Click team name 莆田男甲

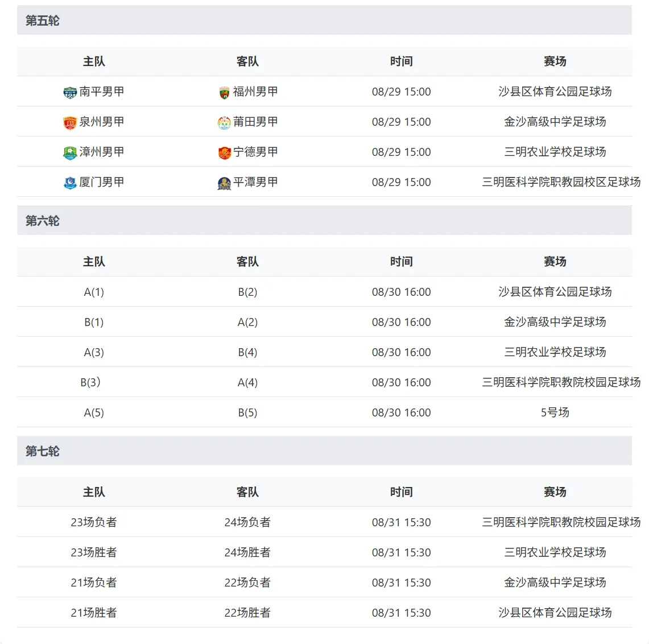pos(255,122)
